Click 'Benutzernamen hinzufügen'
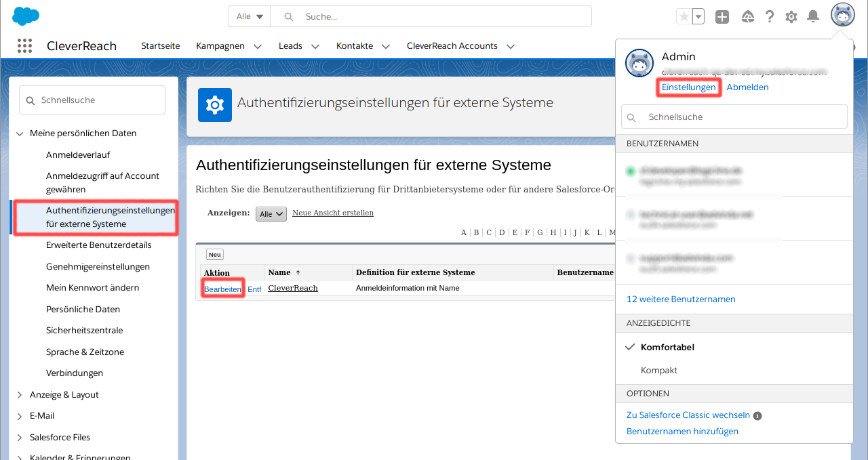This screenshot has width=868, height=460. 682,432
